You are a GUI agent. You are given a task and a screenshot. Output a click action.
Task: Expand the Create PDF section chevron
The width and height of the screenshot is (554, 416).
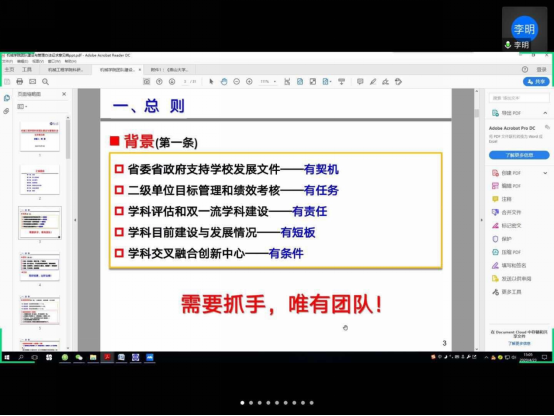(x=545, y=173)
